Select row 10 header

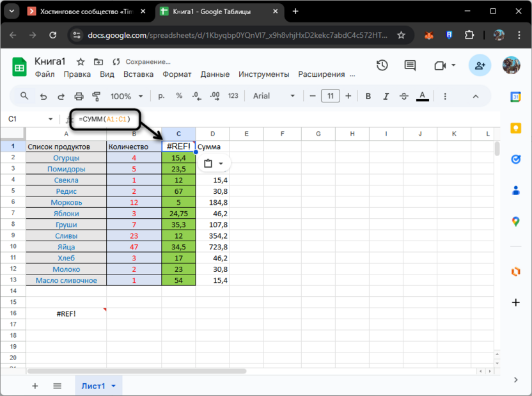click(x=13, y=246)
